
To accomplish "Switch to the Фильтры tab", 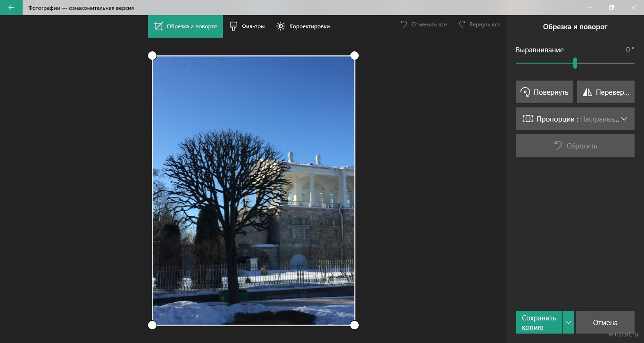I will (247, 26).
